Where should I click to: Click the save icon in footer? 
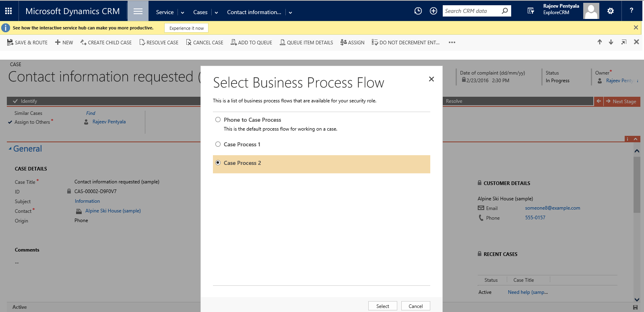click(636, 307)
